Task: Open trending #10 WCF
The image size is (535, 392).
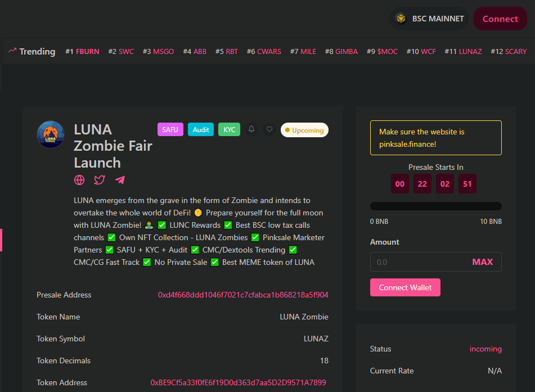Action: pyautogui.click(x=421, y=52)
